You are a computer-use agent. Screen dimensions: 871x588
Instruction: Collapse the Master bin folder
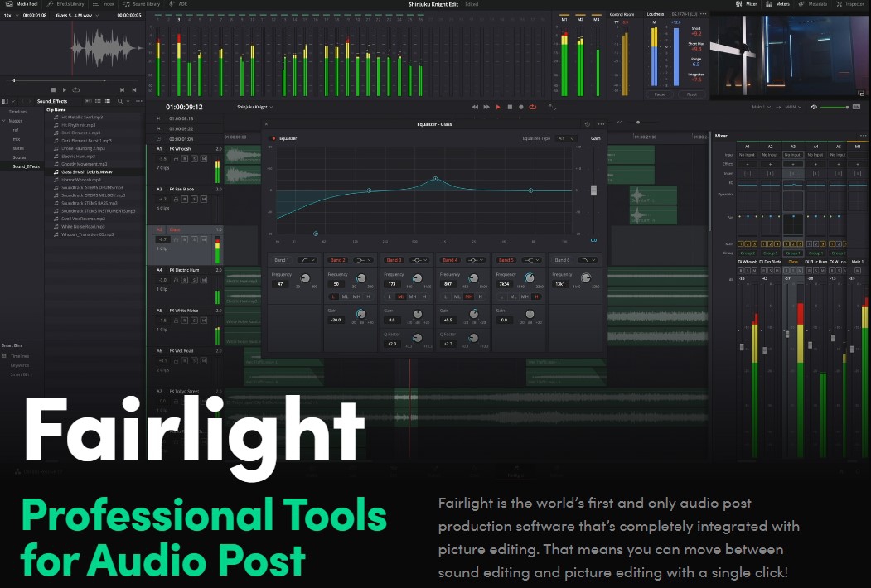[x=4, y=120]
